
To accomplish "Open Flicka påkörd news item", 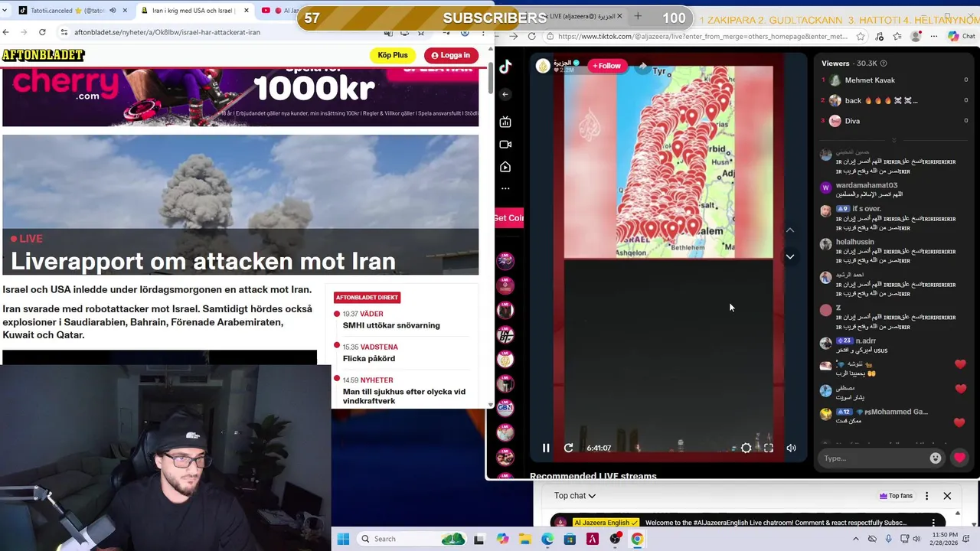I will 369,358.
